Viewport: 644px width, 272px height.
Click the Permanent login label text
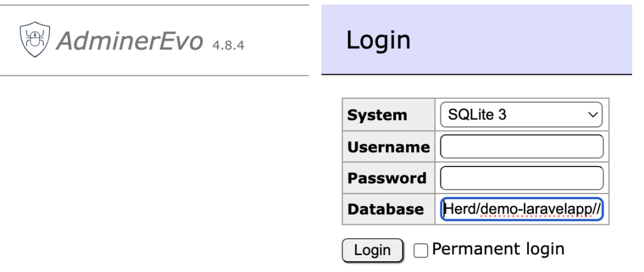[x=497, y=249]
